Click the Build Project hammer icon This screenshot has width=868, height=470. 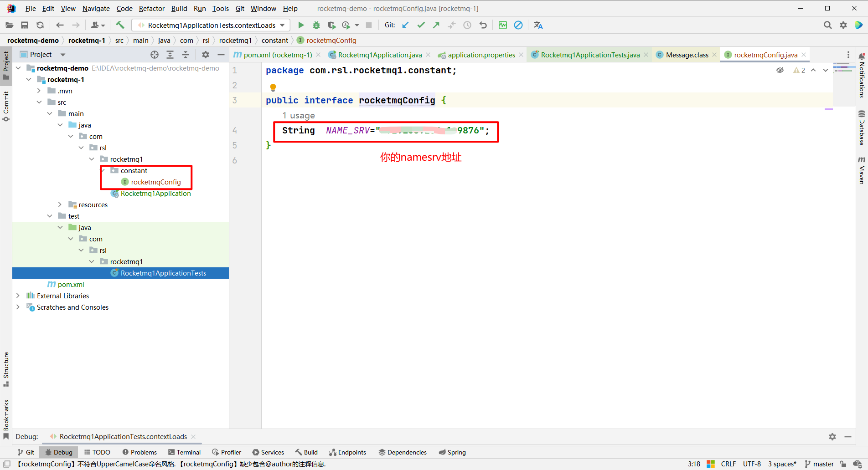pyautogui.click(x=120, y=25)
